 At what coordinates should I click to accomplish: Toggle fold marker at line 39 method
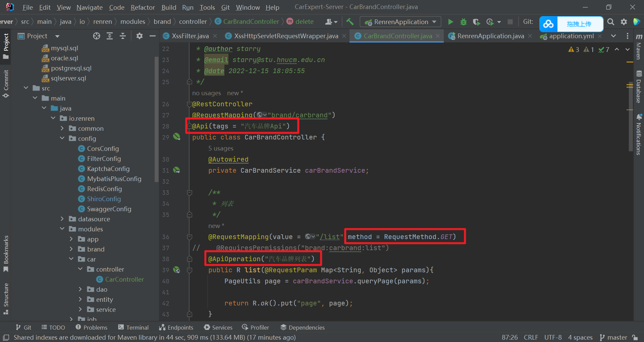[x=189, y=270]
